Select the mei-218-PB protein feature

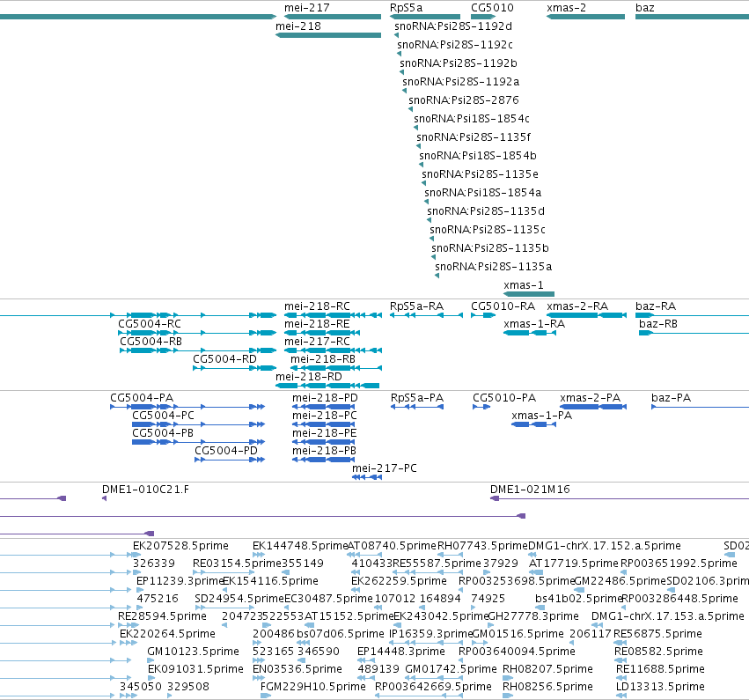tap(324, 460)
